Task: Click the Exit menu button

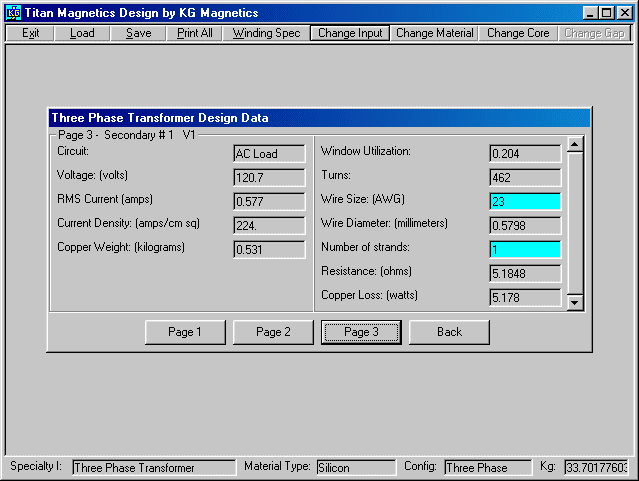Action: [30, 33]
